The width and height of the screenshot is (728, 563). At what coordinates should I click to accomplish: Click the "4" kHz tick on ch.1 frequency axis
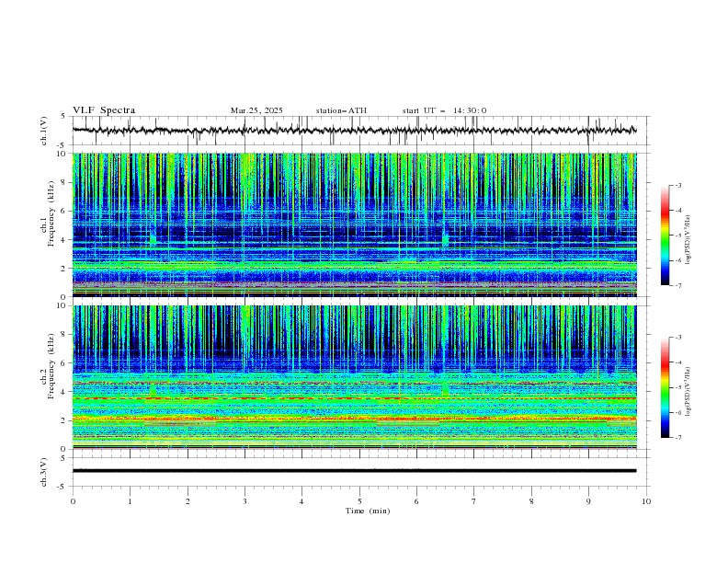63,240
